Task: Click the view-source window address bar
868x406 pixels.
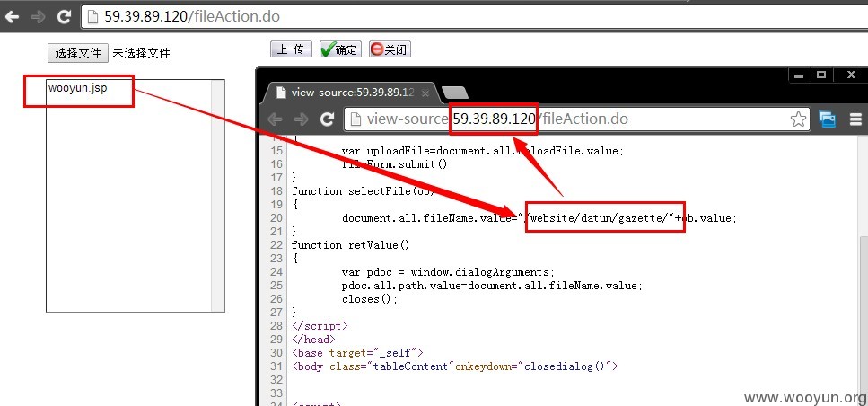Action: [x=577, y=119]
